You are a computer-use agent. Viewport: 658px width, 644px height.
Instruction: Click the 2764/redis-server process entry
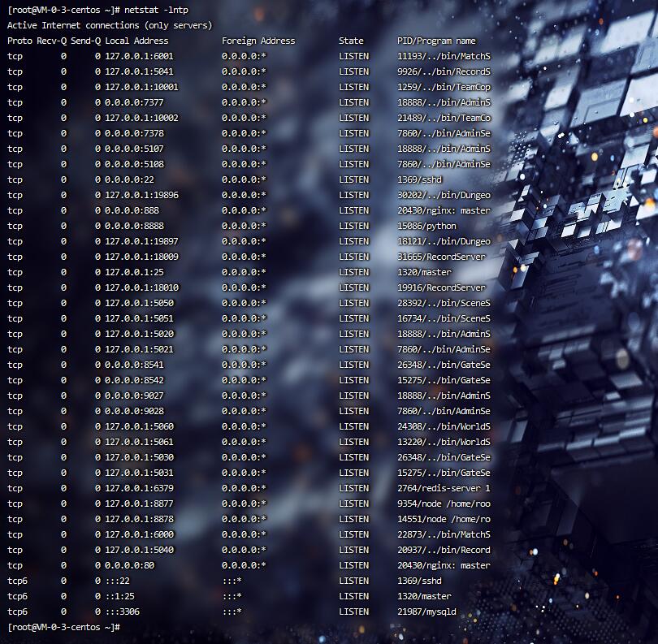pyautogui.click(x=444, y=488)
